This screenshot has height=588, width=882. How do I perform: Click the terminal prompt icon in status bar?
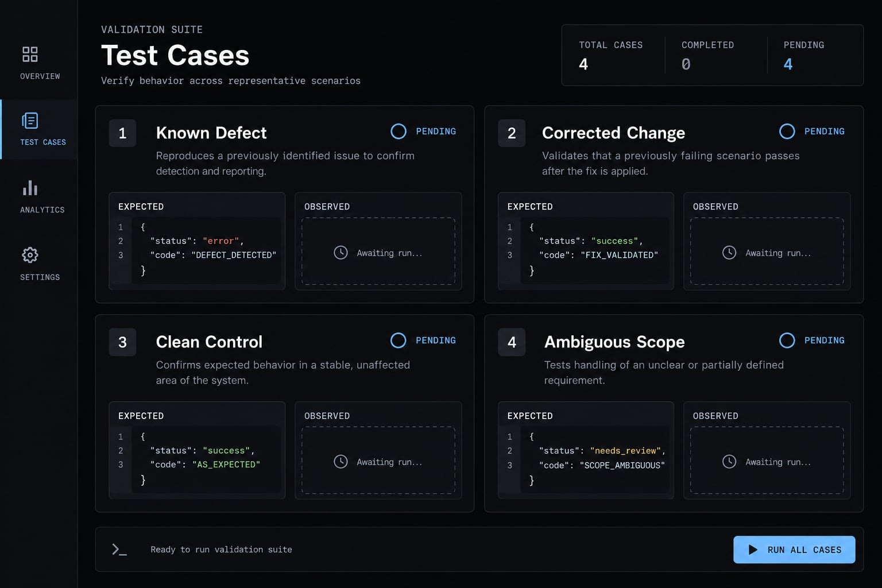tap(119, 550)
